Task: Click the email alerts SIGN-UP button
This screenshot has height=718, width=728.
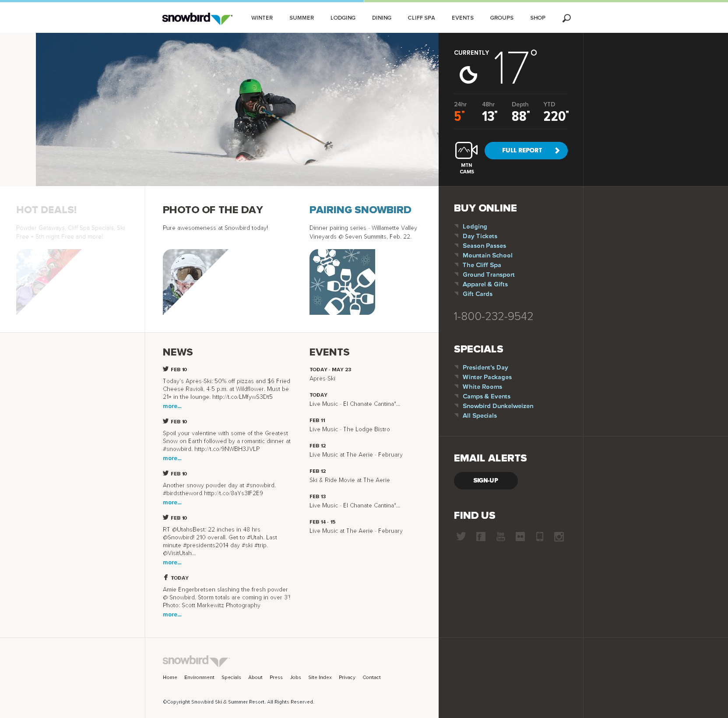Action: [486, 481]
